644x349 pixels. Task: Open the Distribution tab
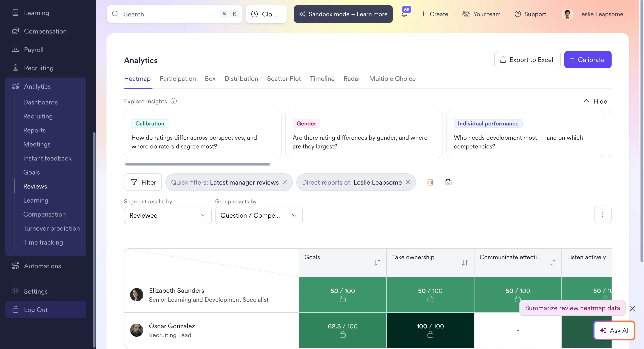[x=241, y=78]
